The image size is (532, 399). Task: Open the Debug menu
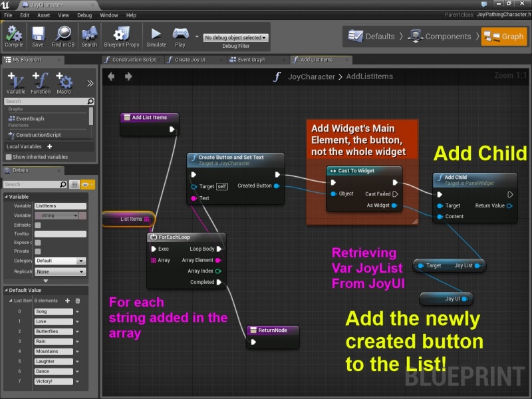coord(84,15)
